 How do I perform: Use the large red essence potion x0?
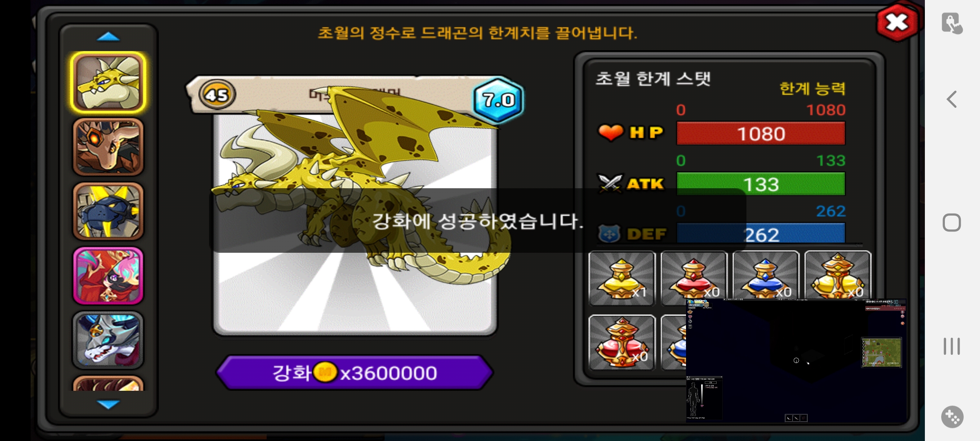622,342
